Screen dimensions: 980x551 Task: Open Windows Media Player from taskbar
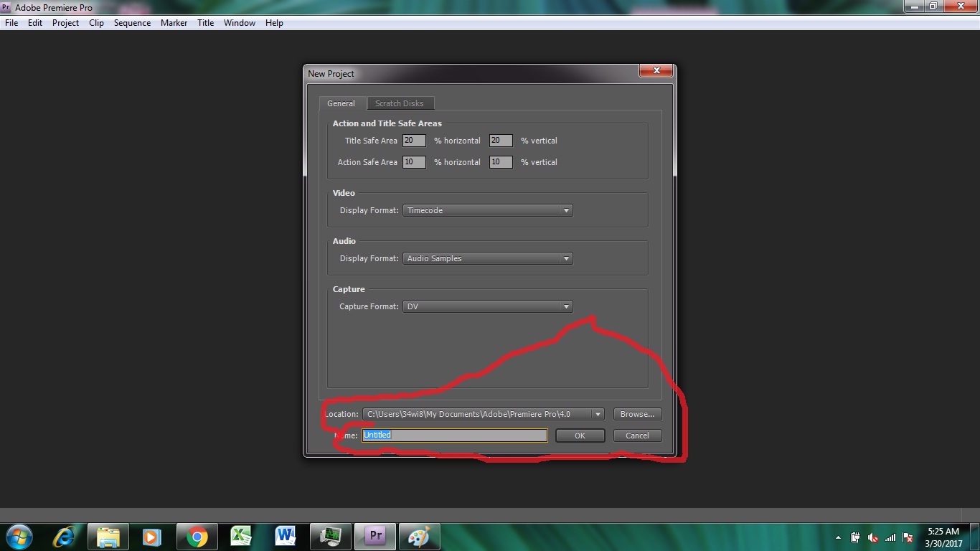pyautogui.click(x=152, y=537)
